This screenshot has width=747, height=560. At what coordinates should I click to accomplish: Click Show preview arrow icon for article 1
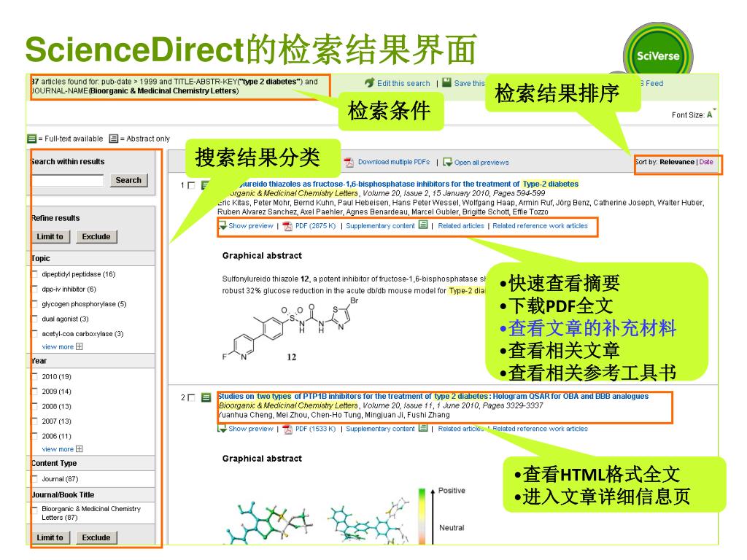[x=222, y=226]
